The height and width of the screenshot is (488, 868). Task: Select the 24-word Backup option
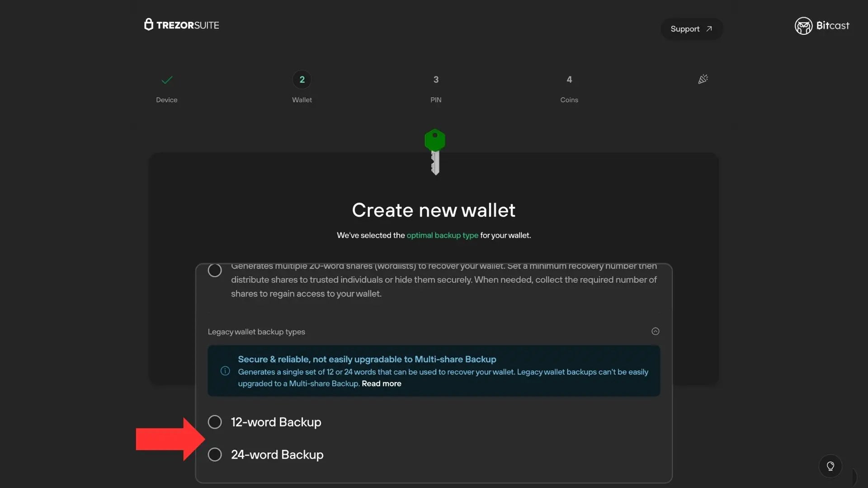pos(215,454)
